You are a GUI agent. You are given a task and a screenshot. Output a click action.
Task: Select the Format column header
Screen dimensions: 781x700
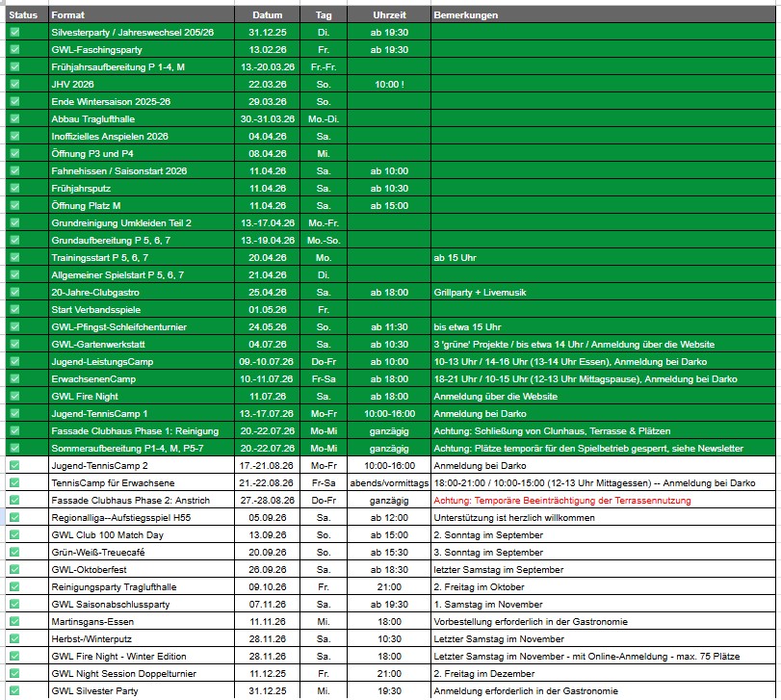point(142,15)
